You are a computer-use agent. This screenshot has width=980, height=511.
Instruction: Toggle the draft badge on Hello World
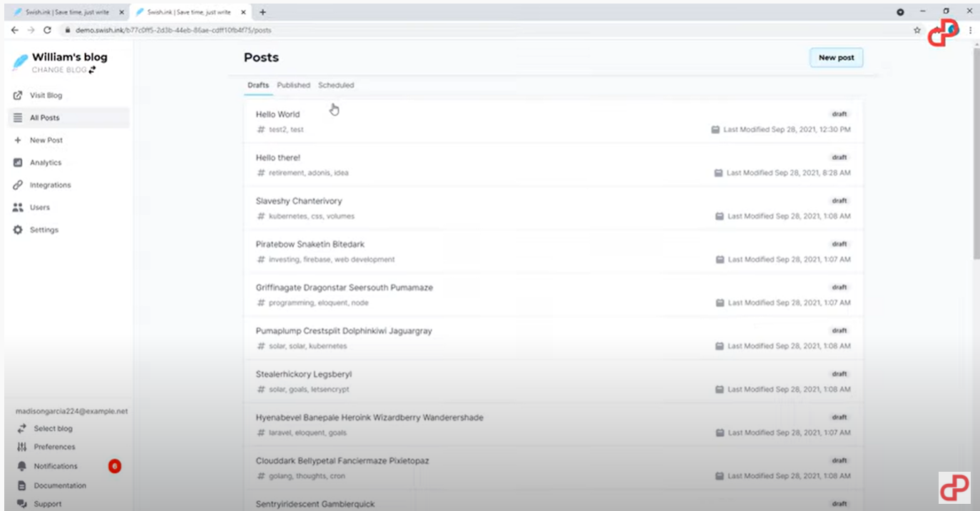click(839, 113)
